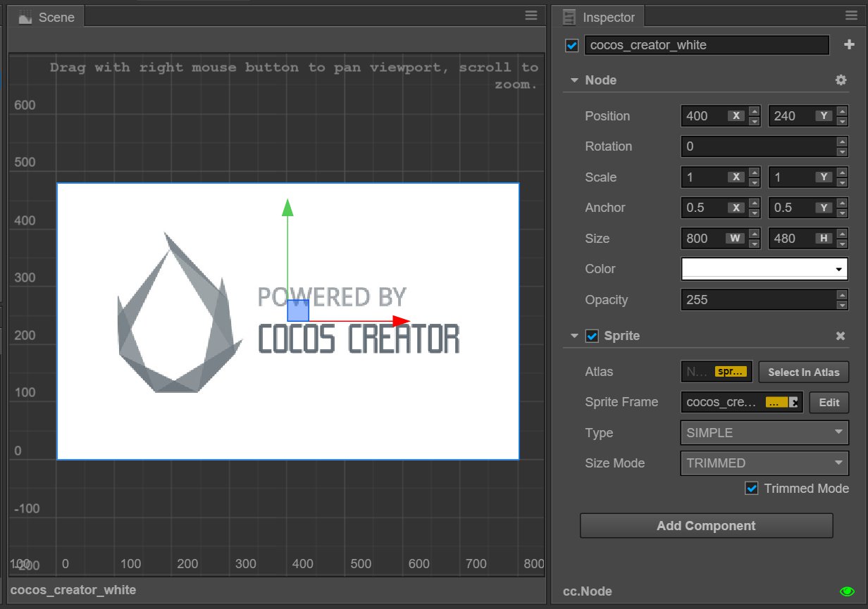Click the Atlas reference field
The image size is (868, 609).
point(717,372)
